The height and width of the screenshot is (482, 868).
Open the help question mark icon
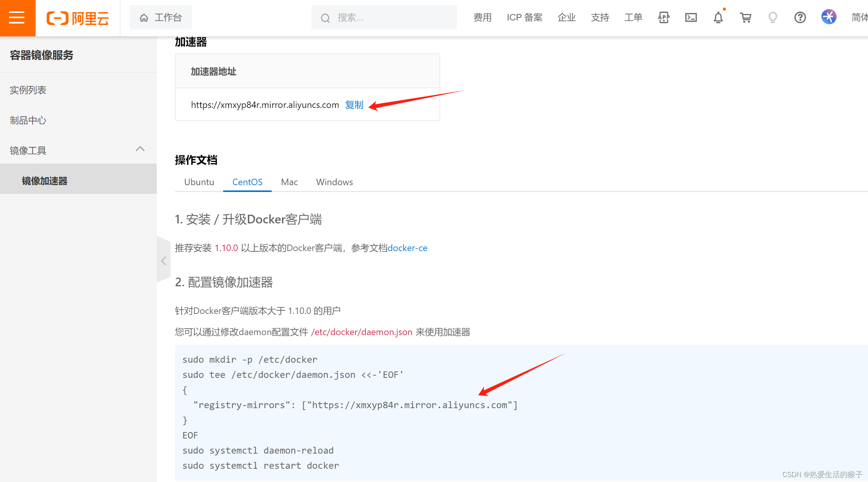[800, 17]
